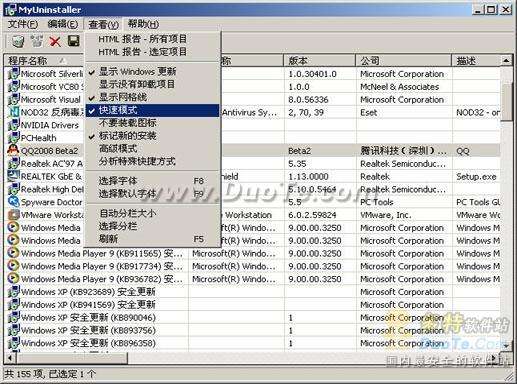This screenshot has height=384, width=517.
Task: Choose 自动分栏大小 menu entry
Action: click(153, 213)
